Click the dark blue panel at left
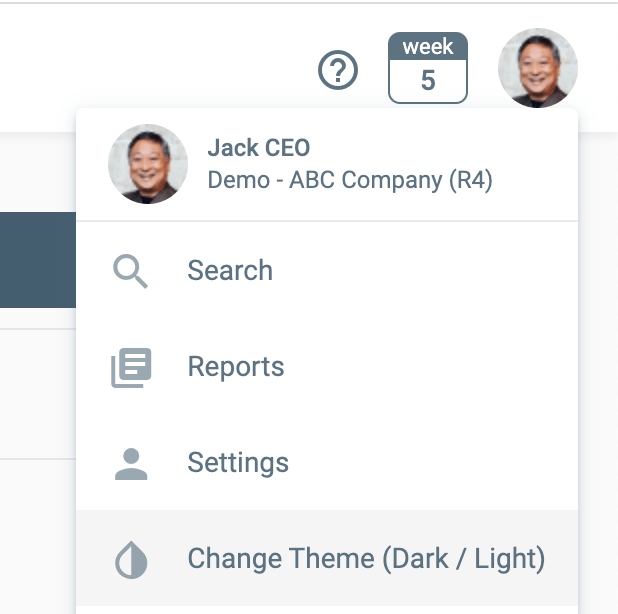618x614 pixels. point(37,260)
